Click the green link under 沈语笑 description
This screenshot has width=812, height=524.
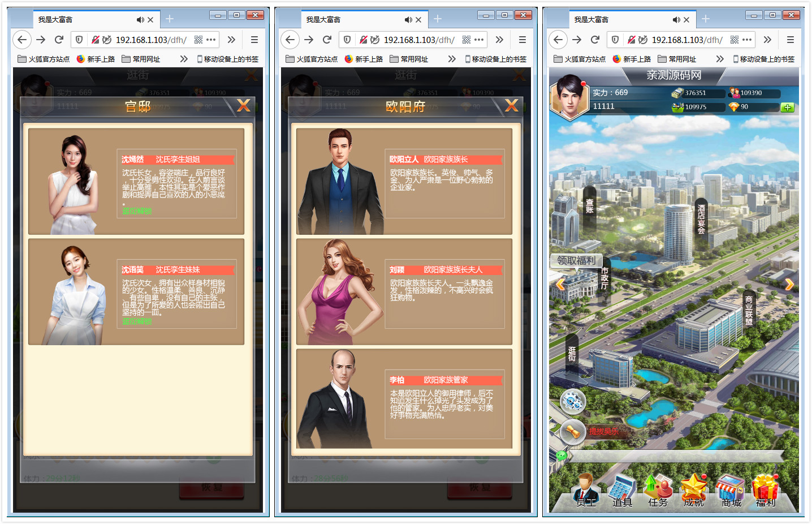tap(137, 321)
